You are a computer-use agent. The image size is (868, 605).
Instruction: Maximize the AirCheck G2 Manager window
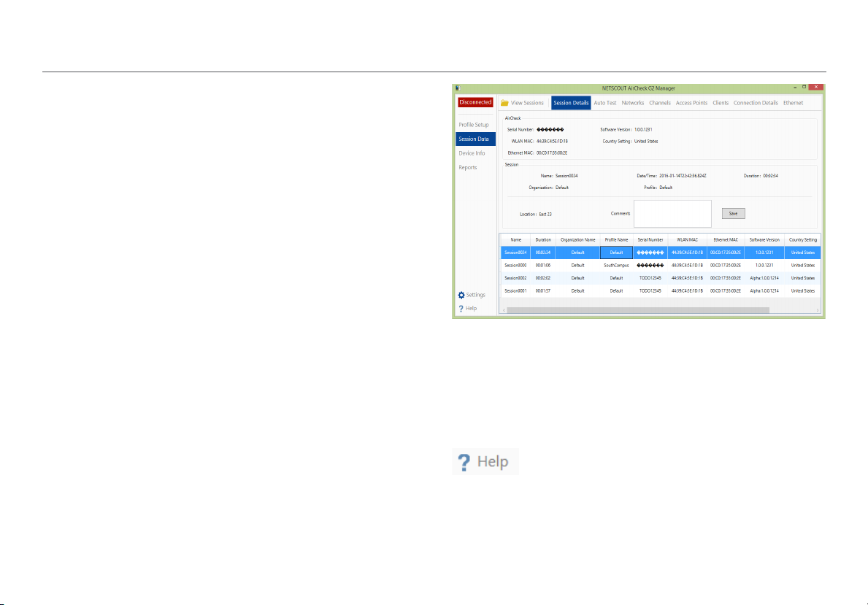click(804, 88)
